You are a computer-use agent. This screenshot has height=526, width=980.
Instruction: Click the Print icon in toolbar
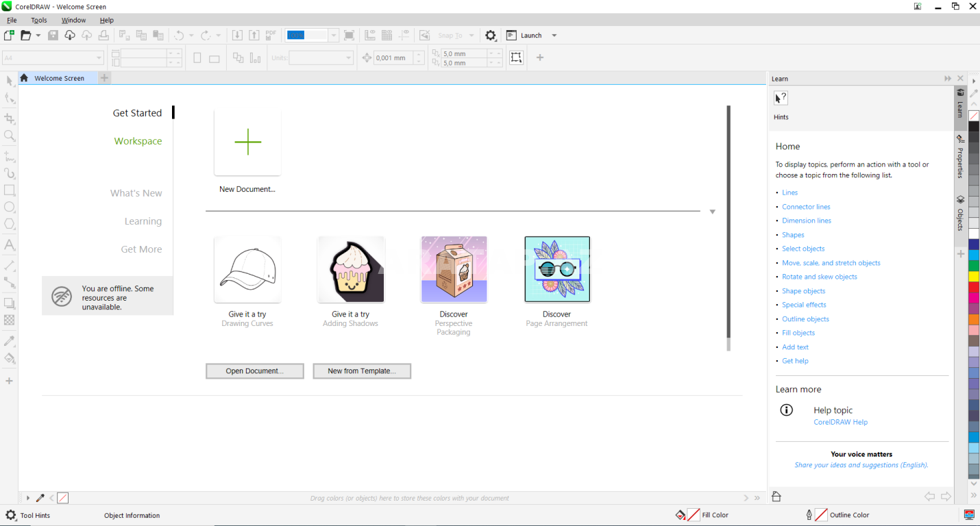point(103,36)
